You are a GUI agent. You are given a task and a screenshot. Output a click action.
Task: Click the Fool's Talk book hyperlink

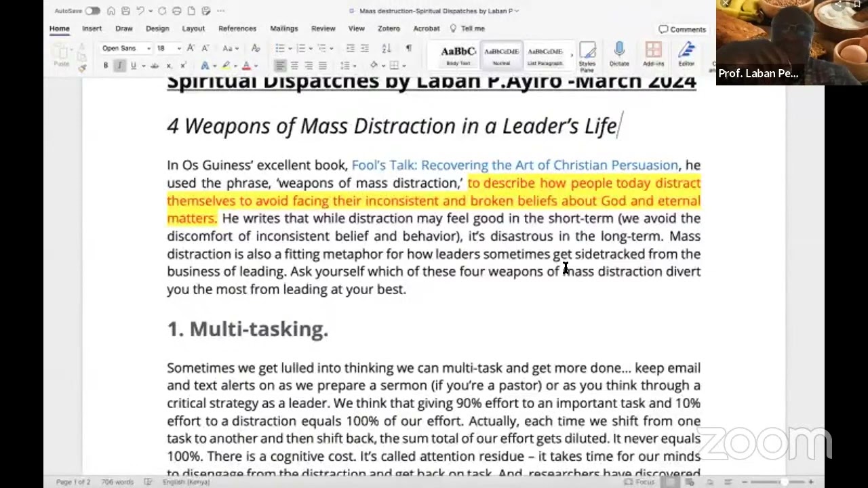click(x=515, y=165)
